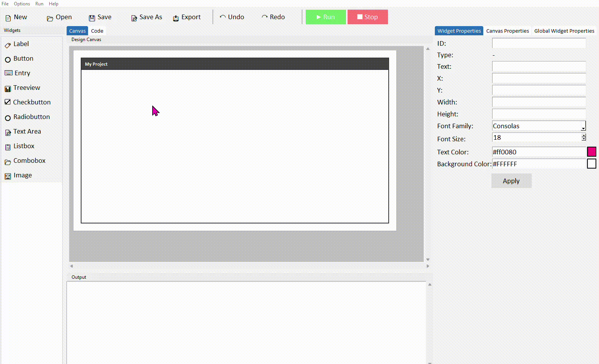599x364 pixels.
Task: Select the Button widget tool
Action: pyautogui.click(x=23, y=58)
